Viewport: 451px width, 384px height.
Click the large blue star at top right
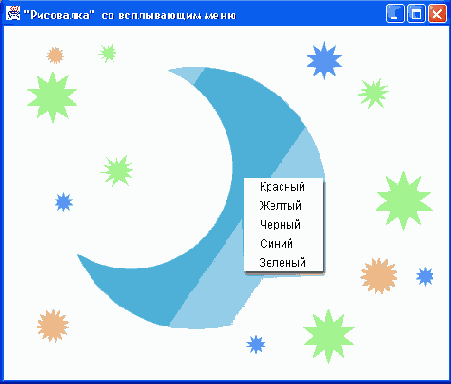point(324,60)
